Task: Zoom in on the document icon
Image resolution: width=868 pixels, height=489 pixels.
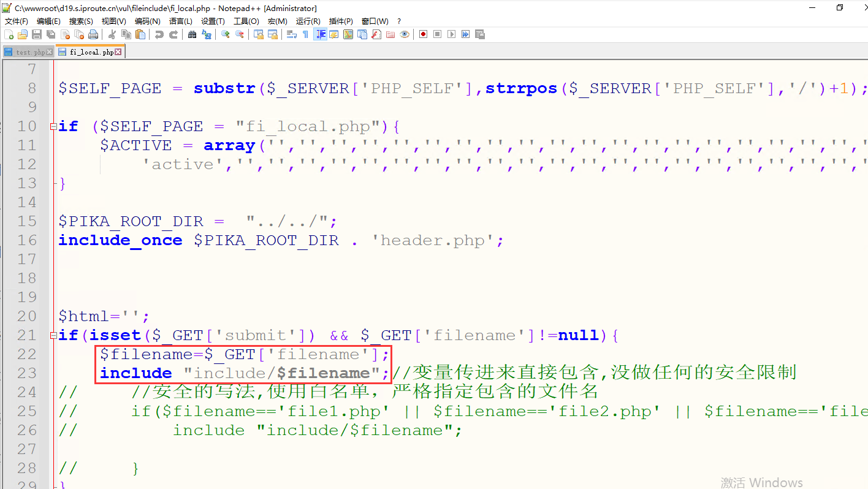Action: click(225, 34)
